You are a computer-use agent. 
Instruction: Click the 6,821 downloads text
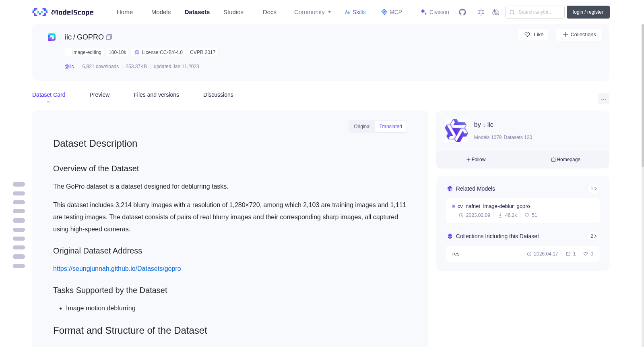[101, 66]
